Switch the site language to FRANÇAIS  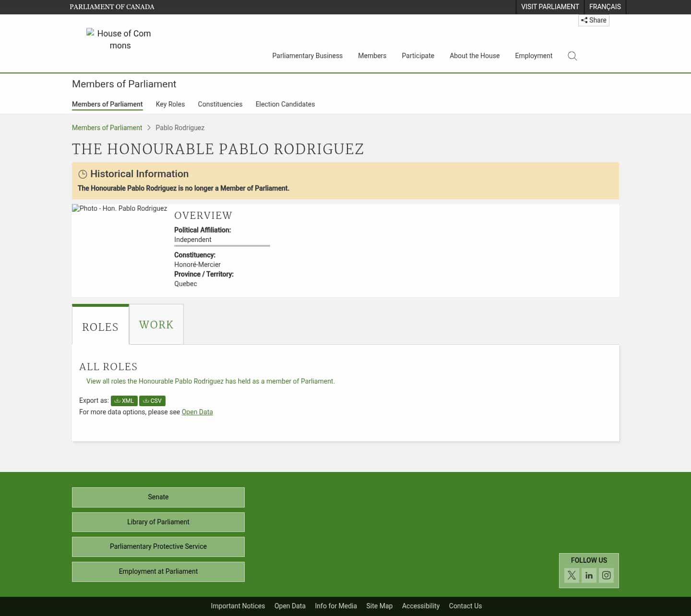[605, 7]
